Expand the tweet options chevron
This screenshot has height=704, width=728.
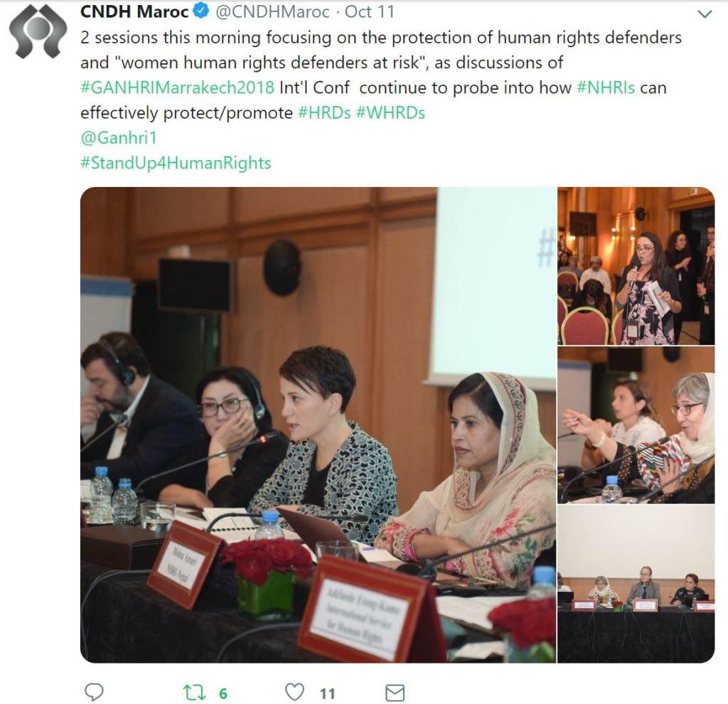(705, 14)
